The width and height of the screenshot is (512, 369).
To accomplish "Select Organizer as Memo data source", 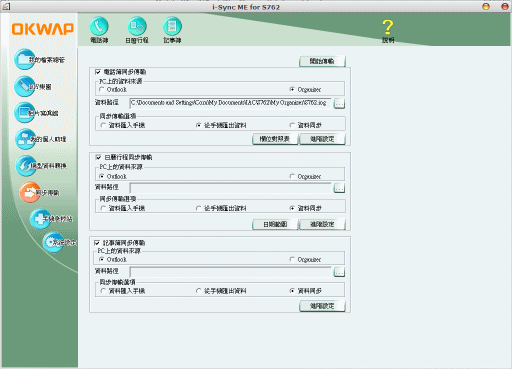I will pos(292,259).
